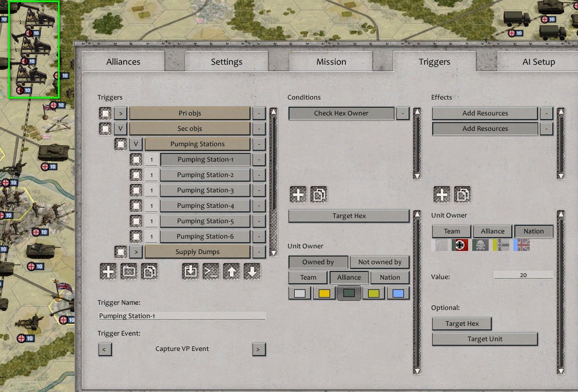
Task: Toggle the Supply Dumps folder checkbox
Action: point(121,252)
